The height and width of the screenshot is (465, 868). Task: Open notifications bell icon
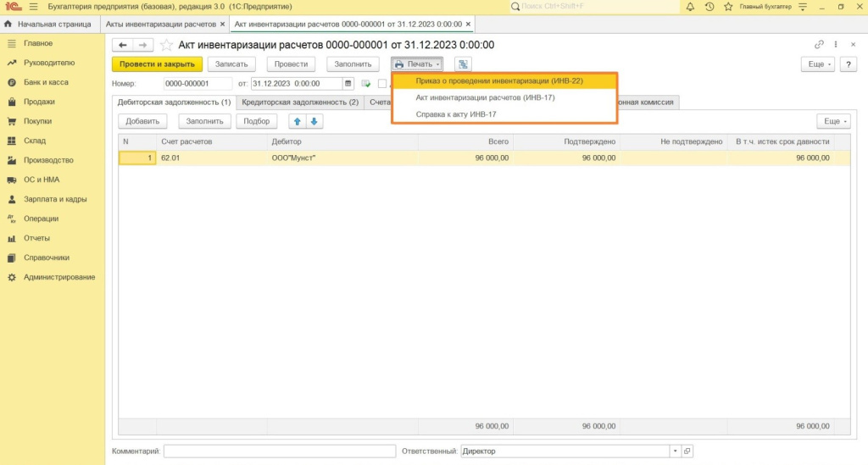coord(690,7)
